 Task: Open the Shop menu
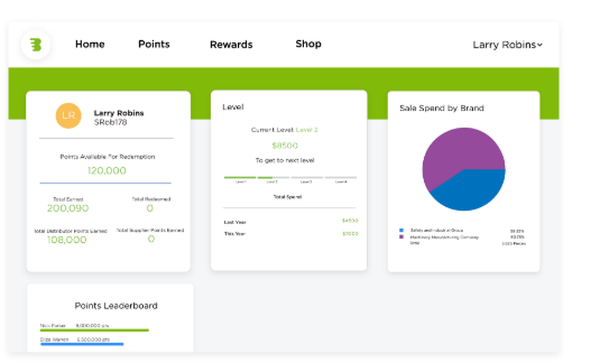308,44
